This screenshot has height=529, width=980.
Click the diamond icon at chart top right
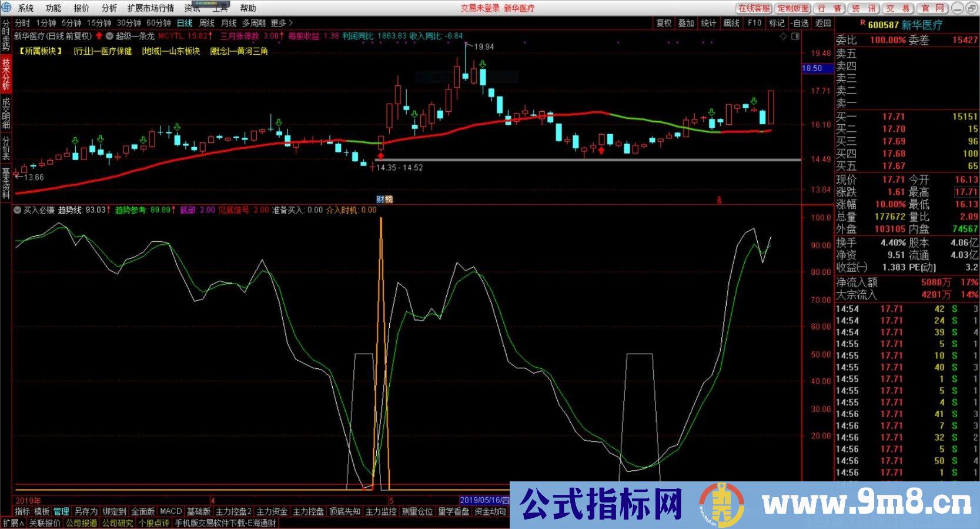click(783, 36)
